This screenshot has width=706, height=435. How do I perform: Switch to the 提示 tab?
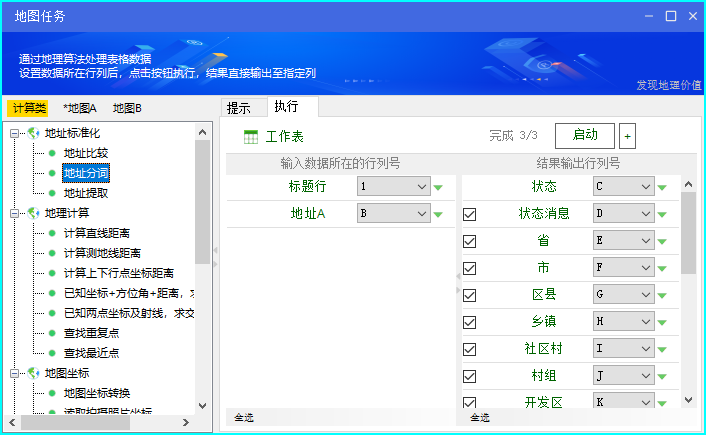pos(239,108)
